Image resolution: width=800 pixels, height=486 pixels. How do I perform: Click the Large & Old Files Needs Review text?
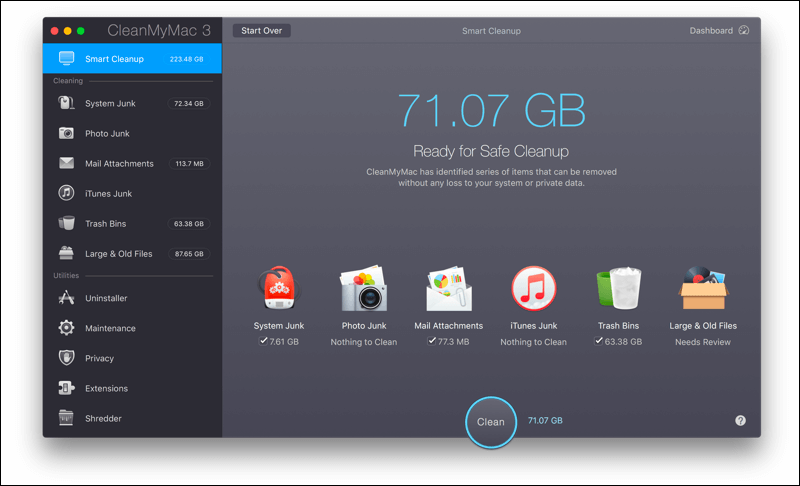(703, 342)
